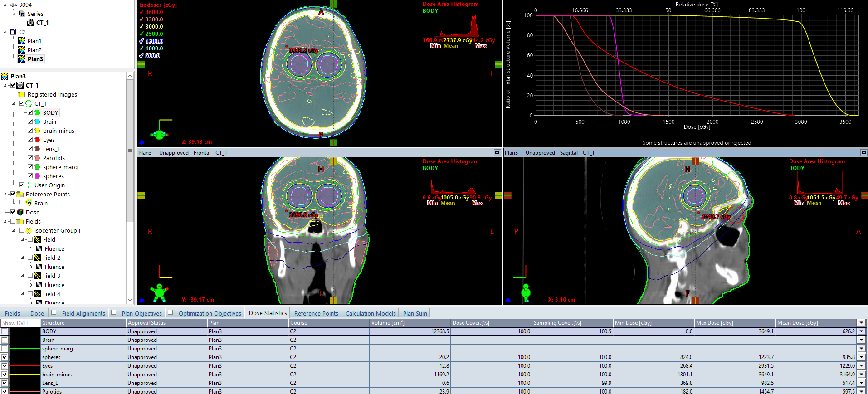Viewport: 868px width, 394px height.
Task: Open the Plan Objectives tab
Action: coord(141,313)
